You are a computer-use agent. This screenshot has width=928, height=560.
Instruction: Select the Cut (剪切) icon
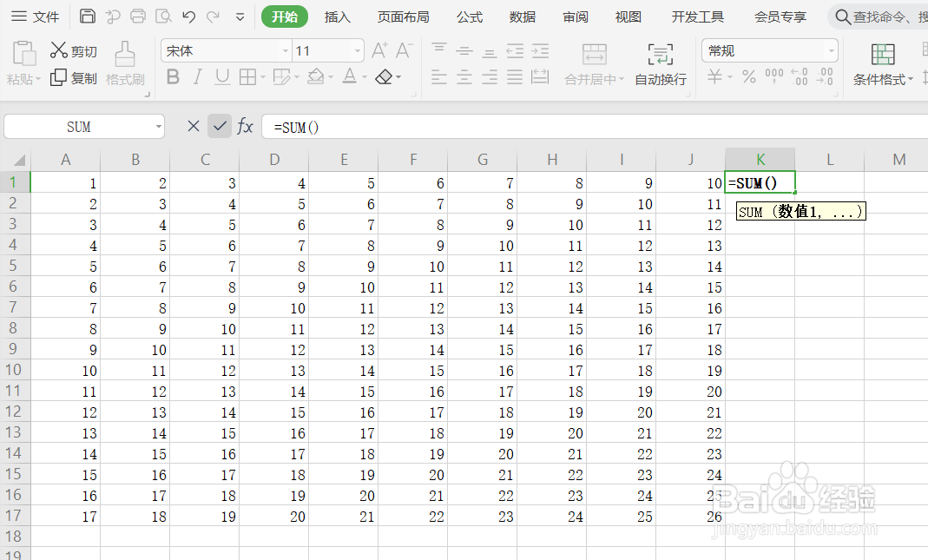60,50
